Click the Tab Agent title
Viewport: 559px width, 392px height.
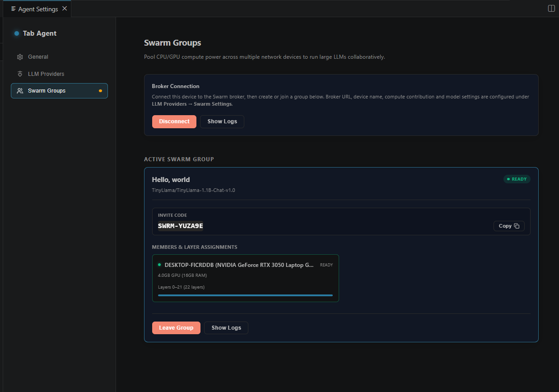point(40,33)
